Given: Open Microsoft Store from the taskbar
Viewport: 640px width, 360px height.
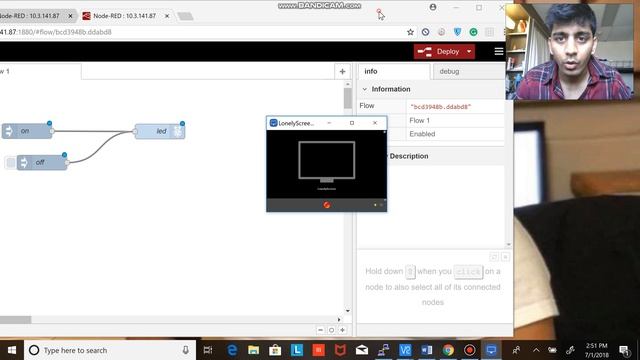Looking at the screenshot, I should 275,350.
